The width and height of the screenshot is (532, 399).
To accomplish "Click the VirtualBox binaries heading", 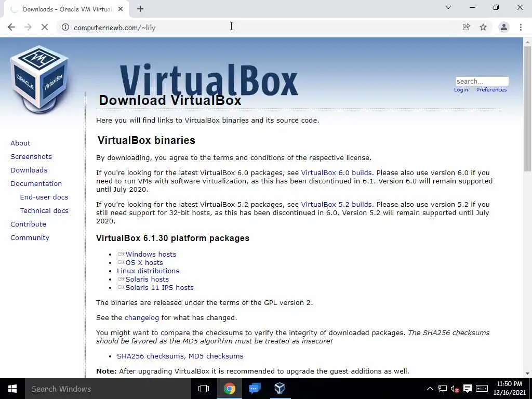I will tap(146, 140).
